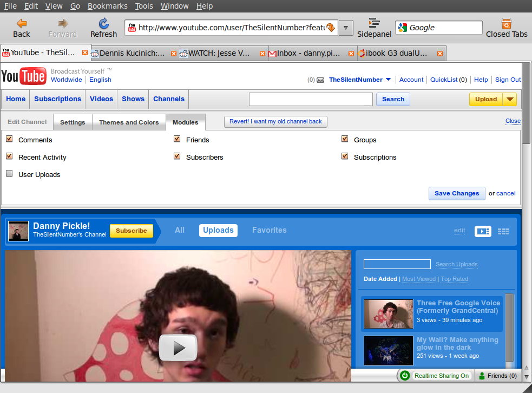The image size is (532, 393).
Task: Uncheck the Groups module checkbox
Action: (x=345, y=139)
